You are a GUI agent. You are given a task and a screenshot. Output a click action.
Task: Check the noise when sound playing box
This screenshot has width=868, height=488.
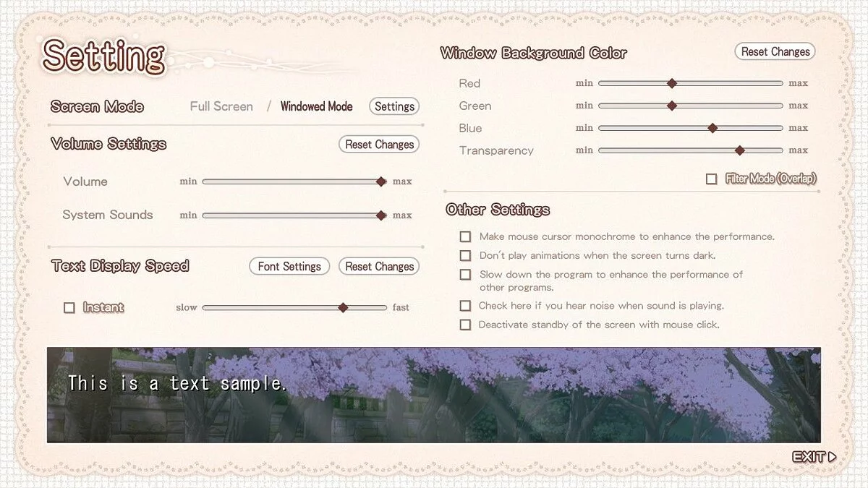(466, 306)
